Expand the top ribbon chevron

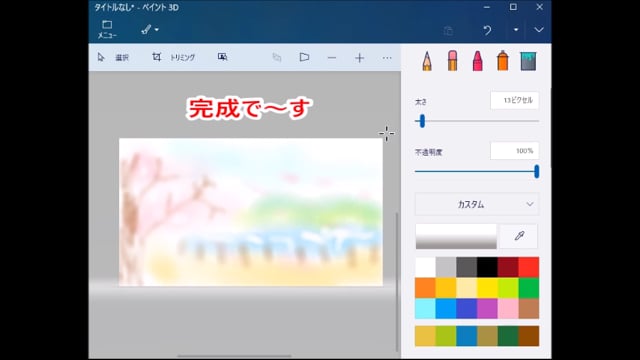click(539, 30)
